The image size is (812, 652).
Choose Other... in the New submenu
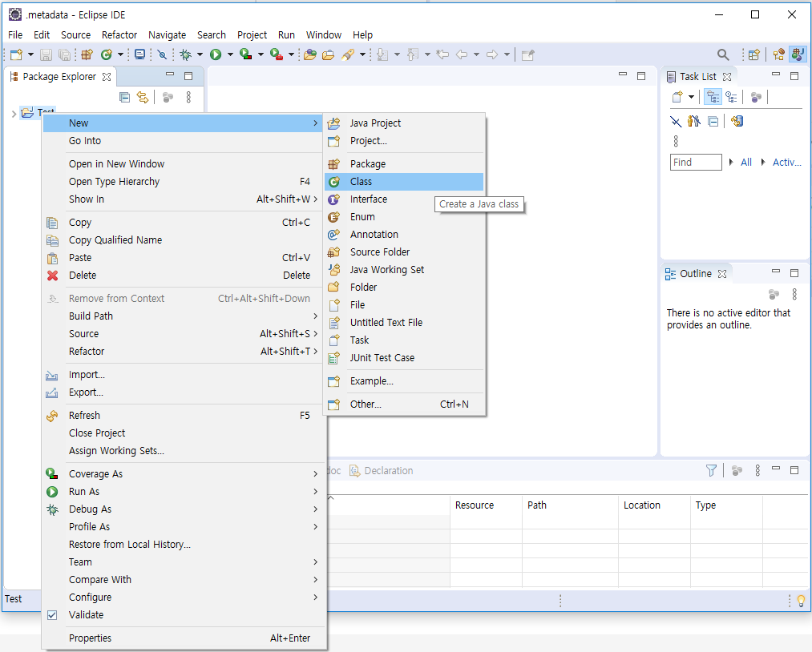[405, 404]
